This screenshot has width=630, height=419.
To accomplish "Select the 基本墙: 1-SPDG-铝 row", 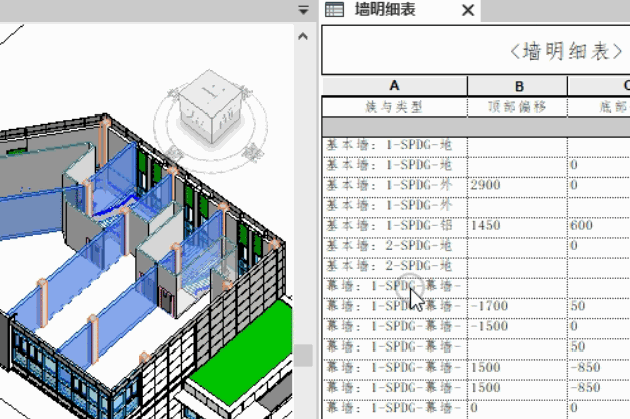I will coord(394,226).
